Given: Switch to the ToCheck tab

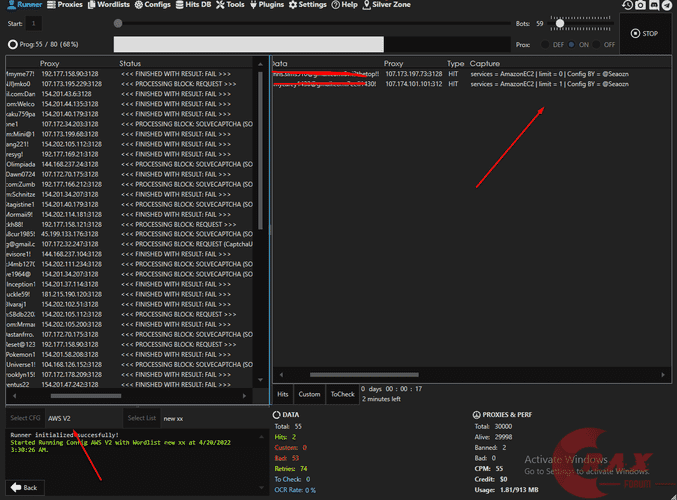Looking at the screenshot, I should (x=342, y=394).
